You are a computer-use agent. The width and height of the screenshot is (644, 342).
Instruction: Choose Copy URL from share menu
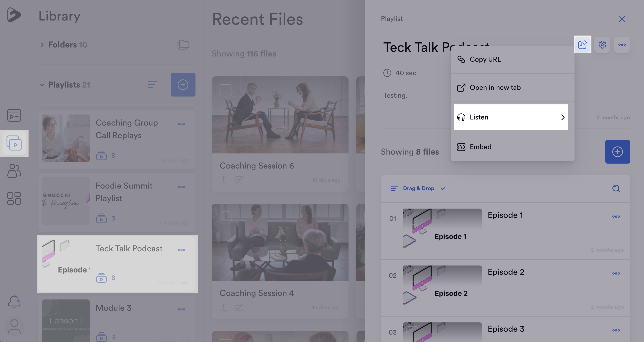[x=513, y=59]
